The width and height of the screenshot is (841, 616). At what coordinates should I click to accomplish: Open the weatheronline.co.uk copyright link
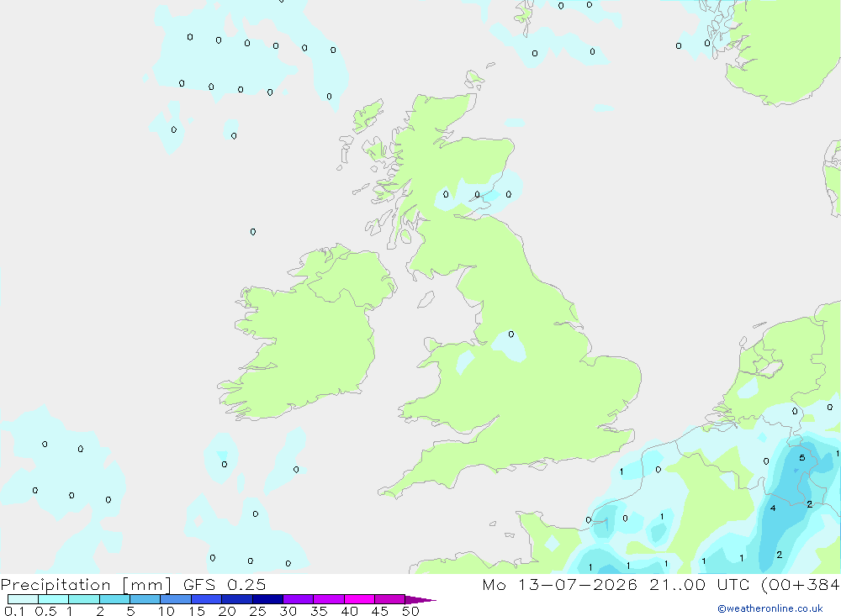coord(770,608)
